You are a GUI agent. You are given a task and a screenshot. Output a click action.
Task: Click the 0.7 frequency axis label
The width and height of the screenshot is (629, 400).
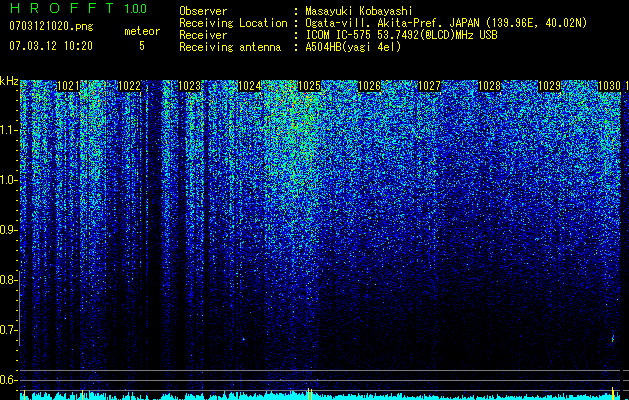[x=8, y=330]
